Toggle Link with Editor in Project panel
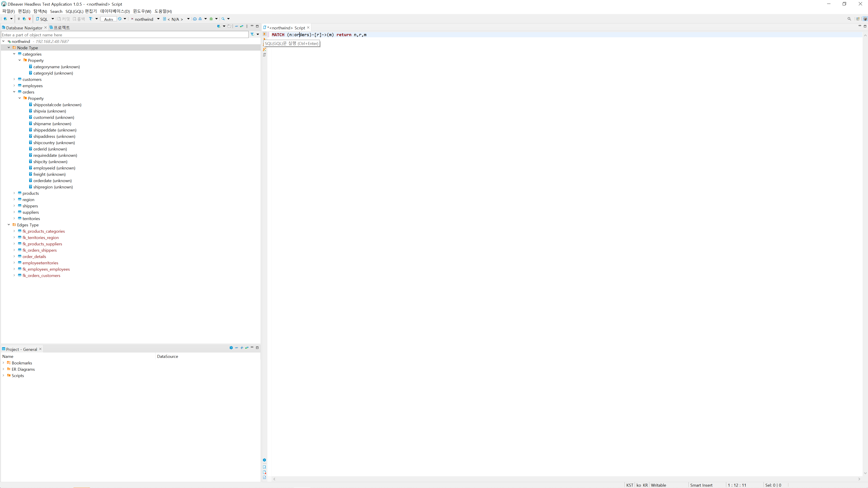The height and width of the screenshot is (488, 868). 247,347
